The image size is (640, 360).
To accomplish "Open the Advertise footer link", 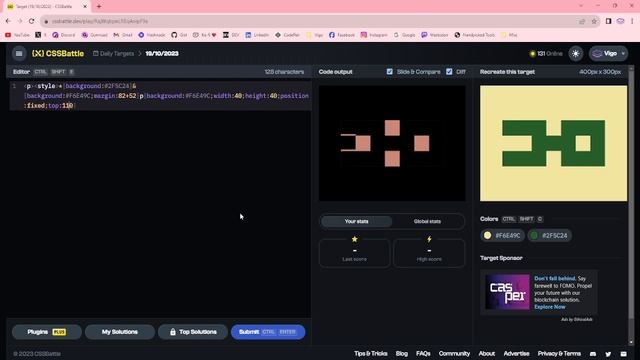I will coord(516,353).
